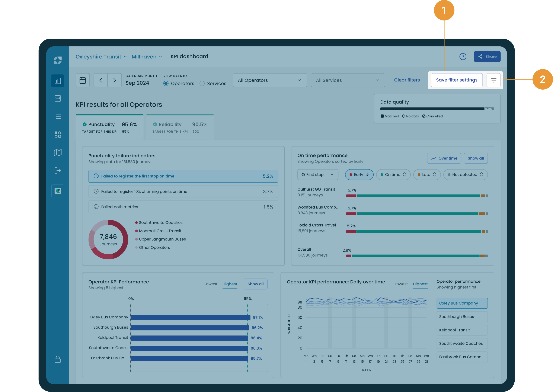The width and height of the screenshot is (553, 392).
Task: Open the bus vehicles sidebar icon
Action: click(x=58, y=99)
